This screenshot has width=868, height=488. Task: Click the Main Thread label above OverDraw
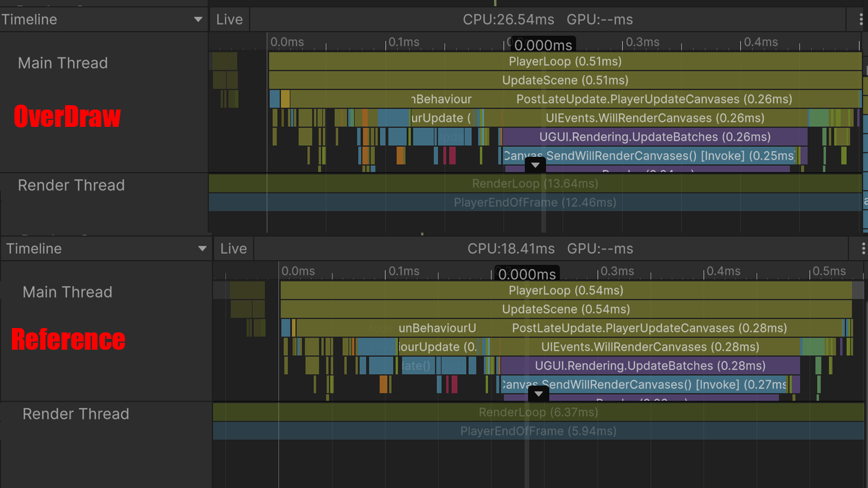click(63, 63)
